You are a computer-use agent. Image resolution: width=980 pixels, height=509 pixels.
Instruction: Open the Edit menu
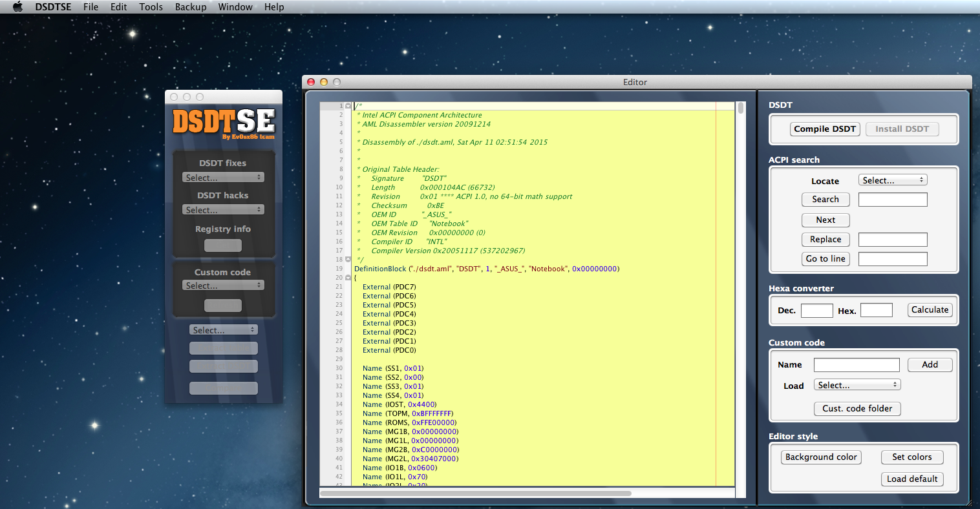point(118,6)
